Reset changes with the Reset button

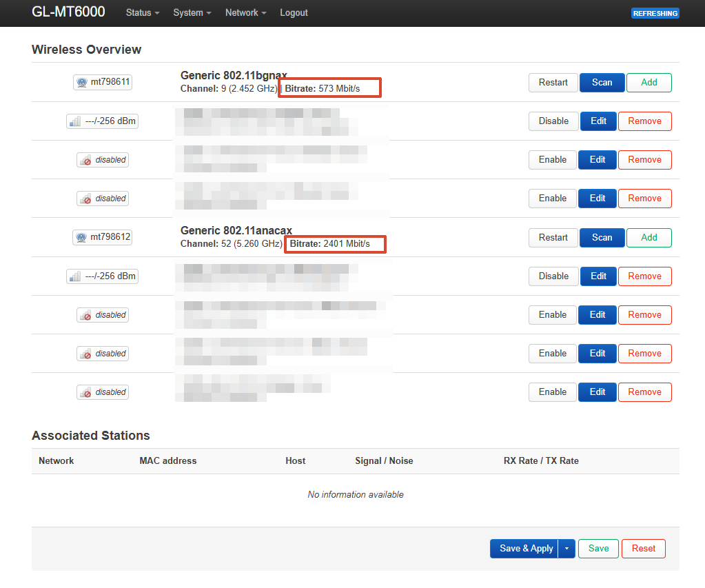pos(644,549)
